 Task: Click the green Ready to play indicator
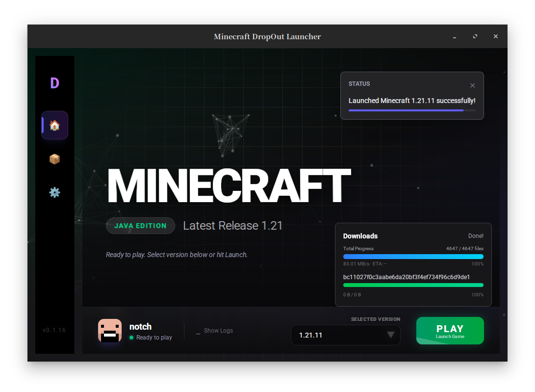[x=131, y=338]
